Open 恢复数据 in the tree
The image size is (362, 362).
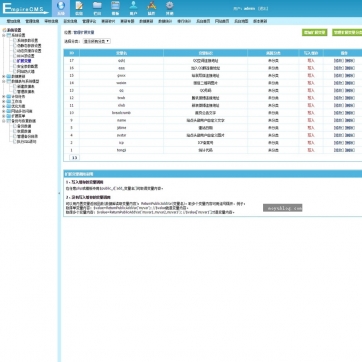[24, 131]
